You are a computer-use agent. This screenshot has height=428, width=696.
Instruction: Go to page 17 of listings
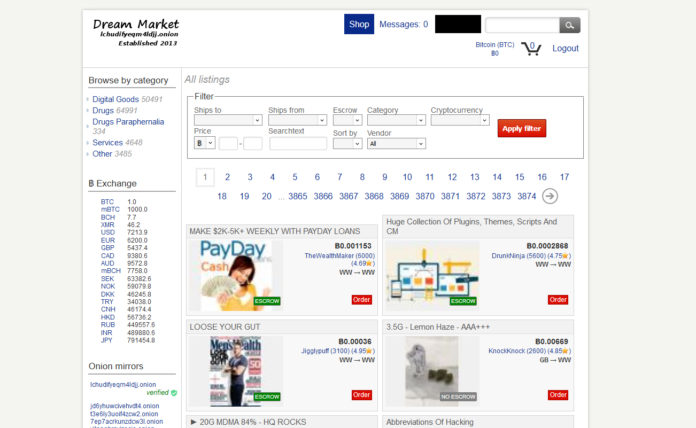pos(564,177)
